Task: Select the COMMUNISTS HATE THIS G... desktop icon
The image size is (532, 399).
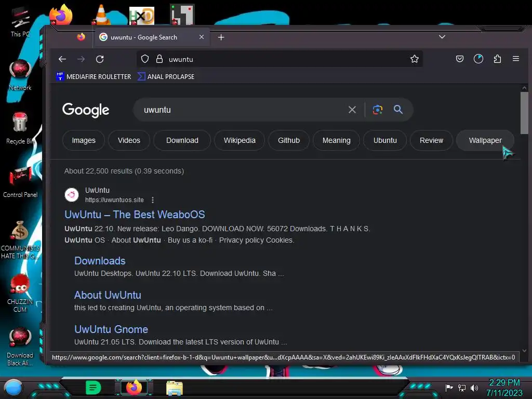Action: pyautogui.click(x=20, y=240)
